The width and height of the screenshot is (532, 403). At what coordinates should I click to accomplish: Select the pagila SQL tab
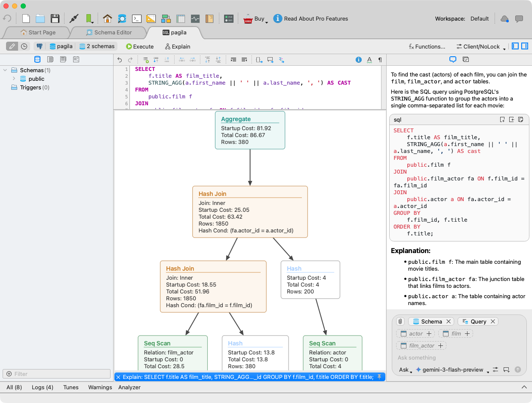coord(174,32)
